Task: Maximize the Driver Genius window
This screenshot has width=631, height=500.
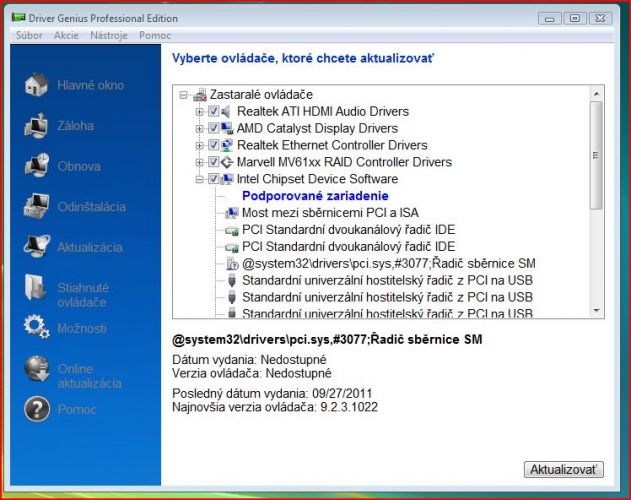Action: [x=575, y=19]
